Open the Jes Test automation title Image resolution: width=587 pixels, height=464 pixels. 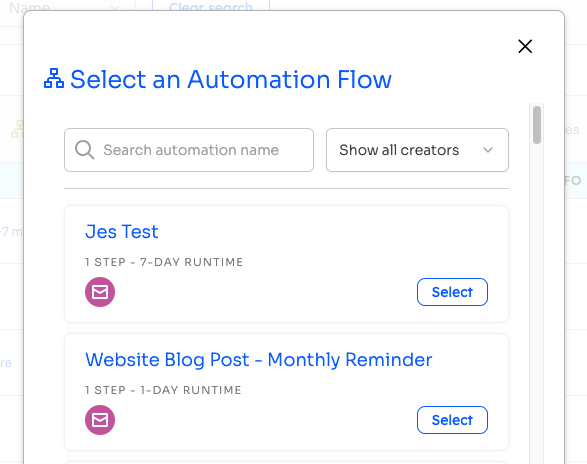tap(122, 231)
